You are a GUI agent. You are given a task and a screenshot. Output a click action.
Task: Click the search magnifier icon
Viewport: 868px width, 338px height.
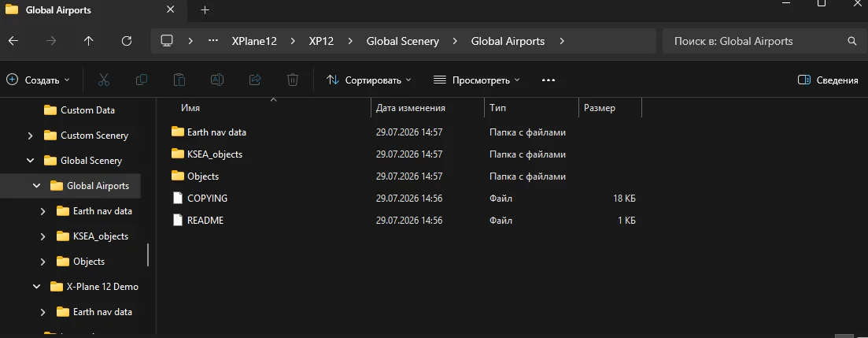852,41
